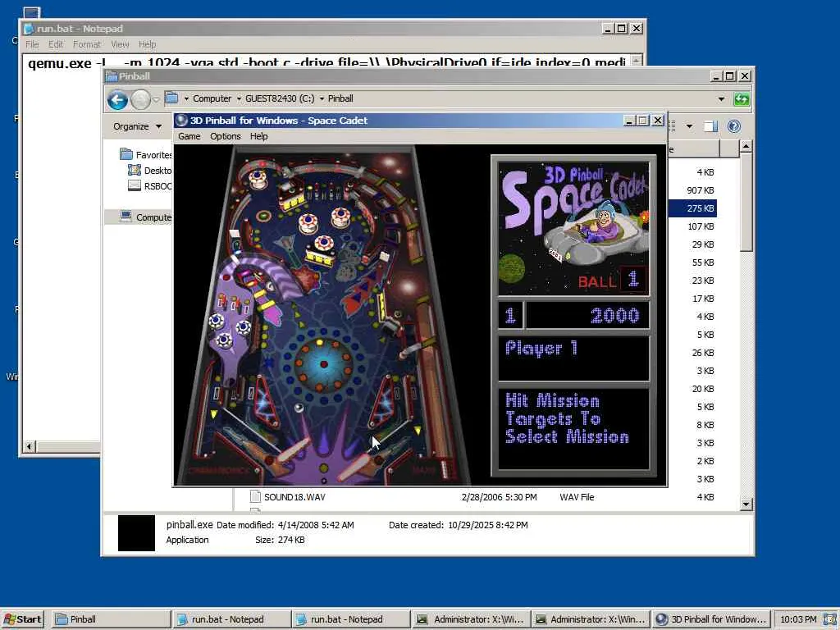Click Player 1 info panel
The image size is (840, 630).
[573, 358]
